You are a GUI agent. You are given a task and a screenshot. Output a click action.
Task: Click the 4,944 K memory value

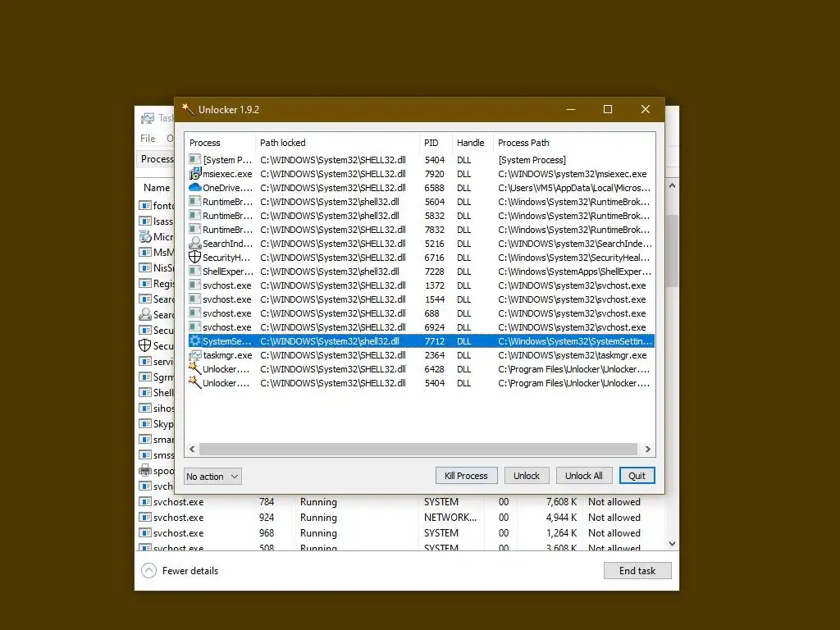(x=561, y=517)
